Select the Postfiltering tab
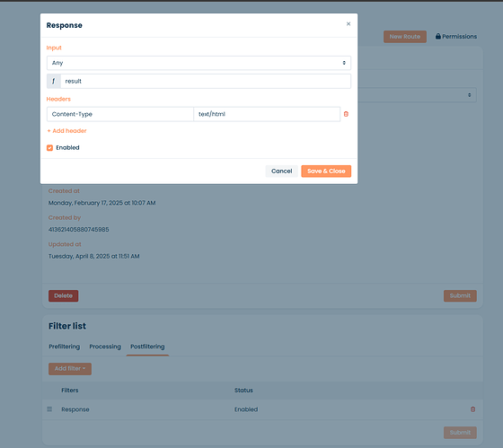Screen dimensions: 503x448 tap(147, 347)
